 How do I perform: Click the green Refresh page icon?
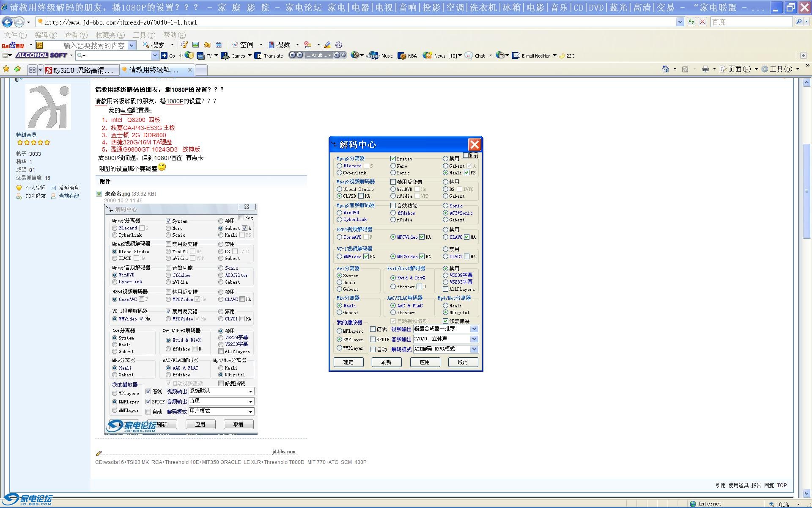click(691, 22)
